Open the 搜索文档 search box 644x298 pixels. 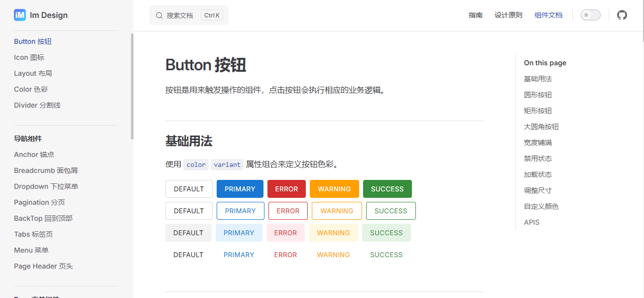point(189,15)
